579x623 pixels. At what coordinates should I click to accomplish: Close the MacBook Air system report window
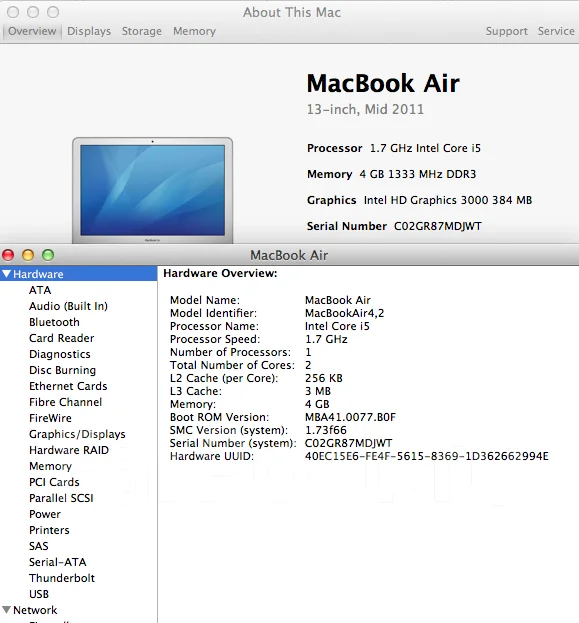coord(8,255)
